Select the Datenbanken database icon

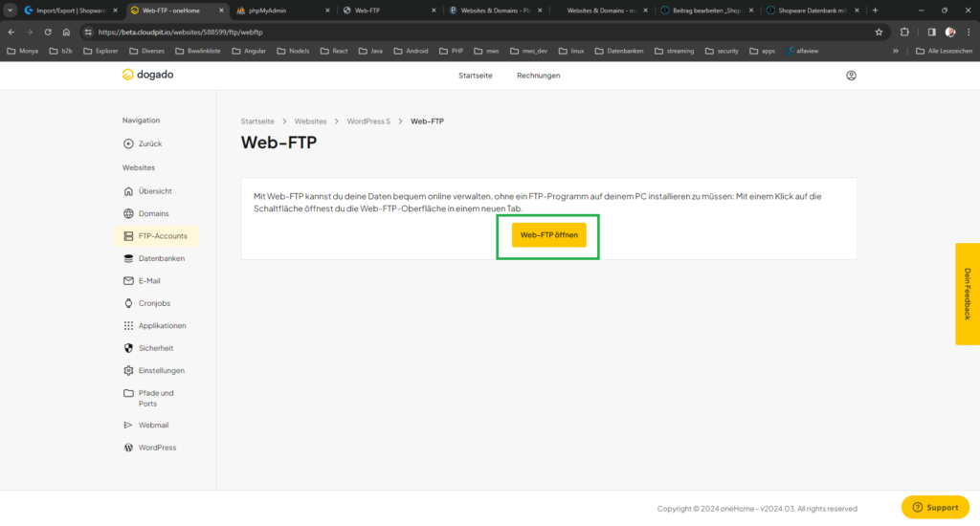point(129,258)
